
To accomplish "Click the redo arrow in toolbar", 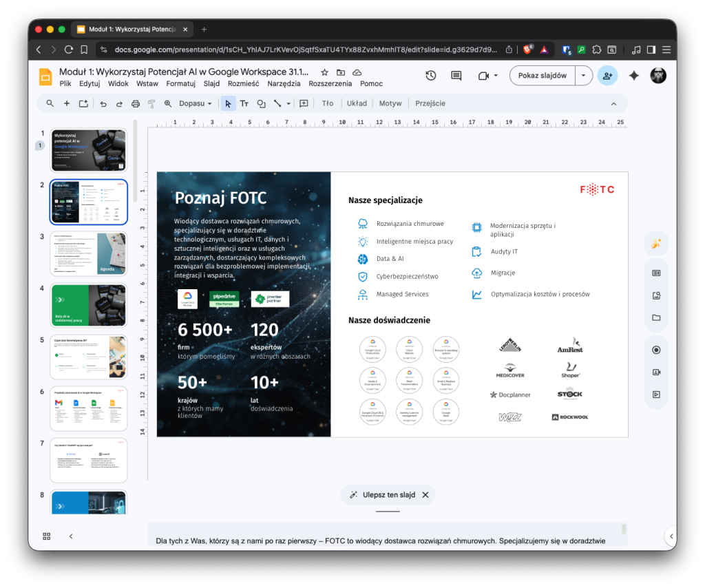I will pos(119,103).
